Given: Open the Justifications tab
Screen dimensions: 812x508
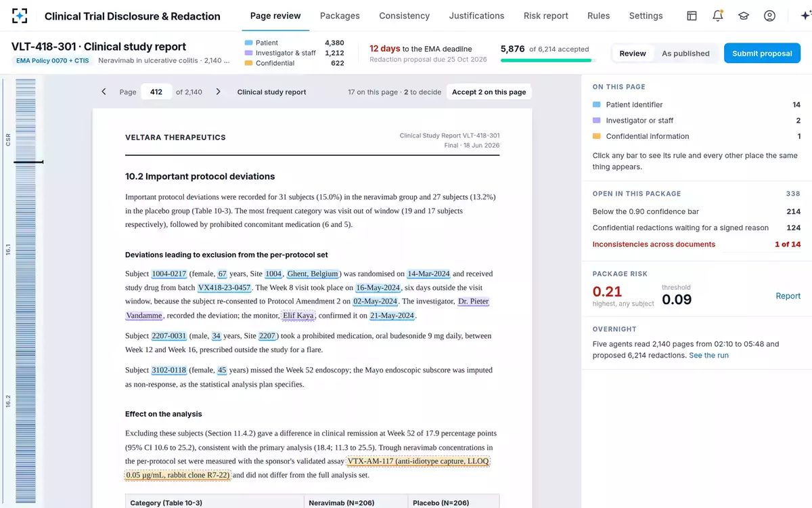Looking at the screenshot, I should coord(476,16).
